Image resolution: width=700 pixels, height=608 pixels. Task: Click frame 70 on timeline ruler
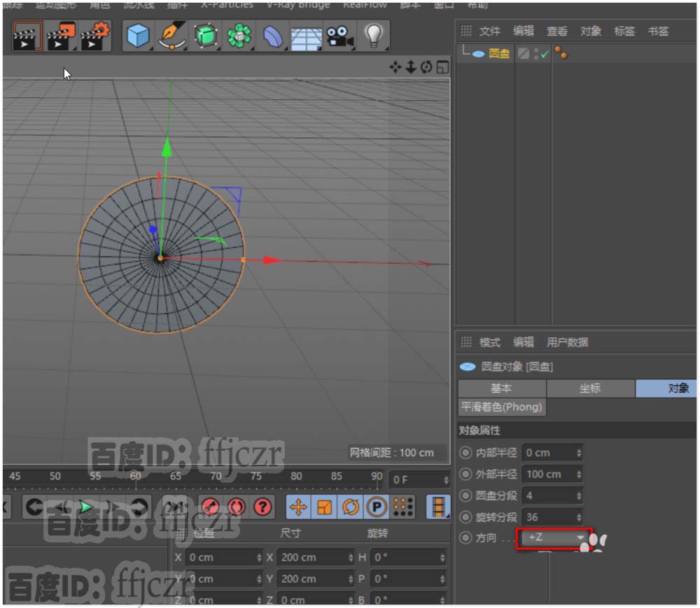[x=216, y=476]
